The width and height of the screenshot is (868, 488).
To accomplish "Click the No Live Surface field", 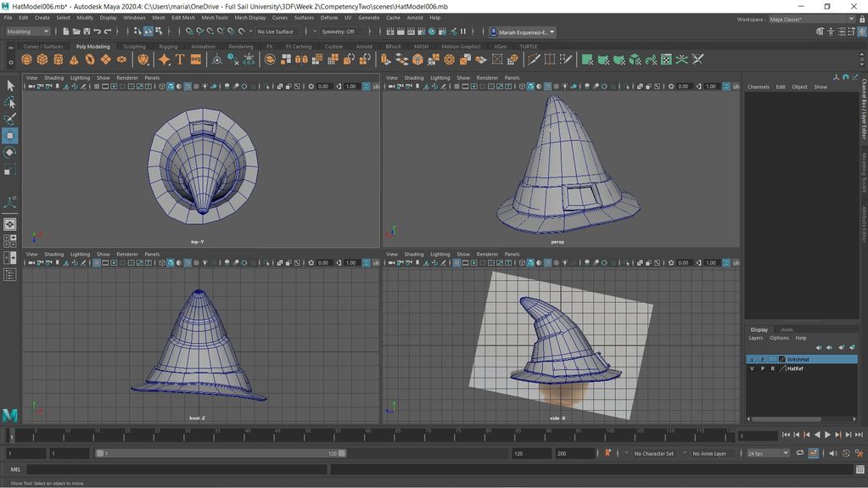I will click(277, 31).
